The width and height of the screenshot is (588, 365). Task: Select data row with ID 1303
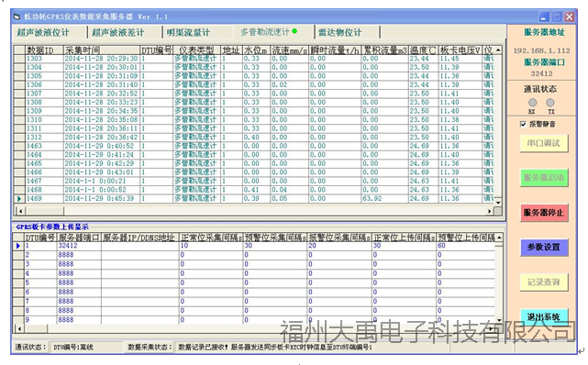(253, 59)
